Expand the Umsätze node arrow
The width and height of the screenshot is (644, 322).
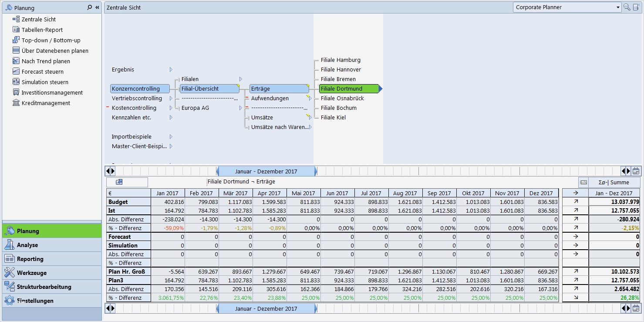point(310,118)
